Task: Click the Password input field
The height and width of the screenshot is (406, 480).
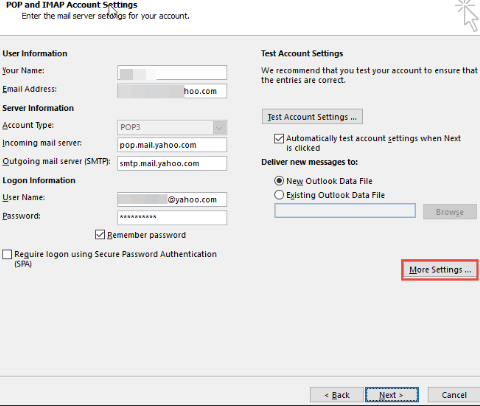Action: point(172,217)
